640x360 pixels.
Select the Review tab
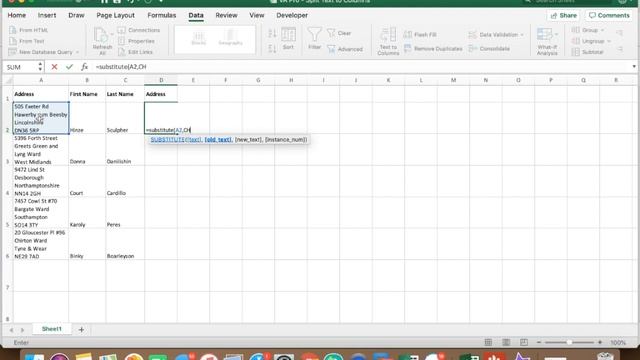(x=226, y=15)
